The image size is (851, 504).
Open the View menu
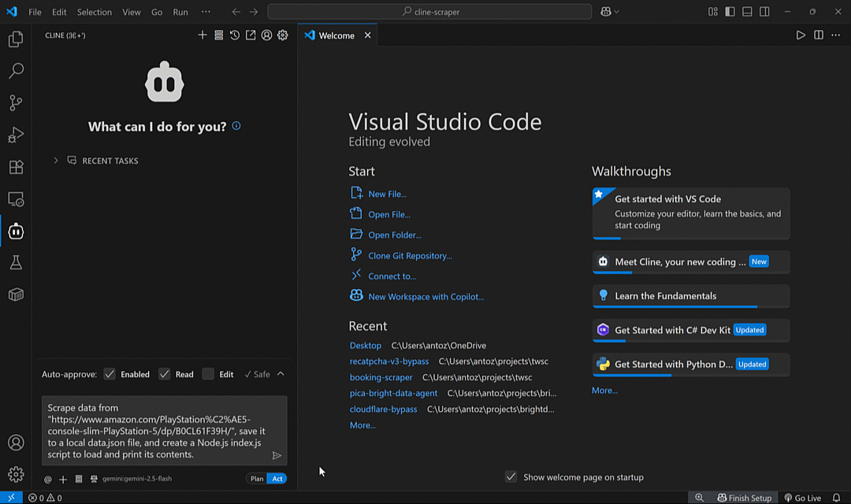tap(132, 11)
